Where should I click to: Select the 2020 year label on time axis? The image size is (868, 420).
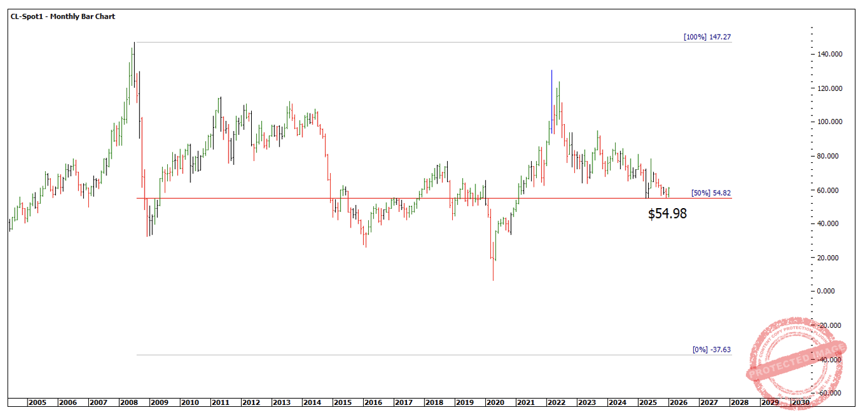(x=495, y=402)
